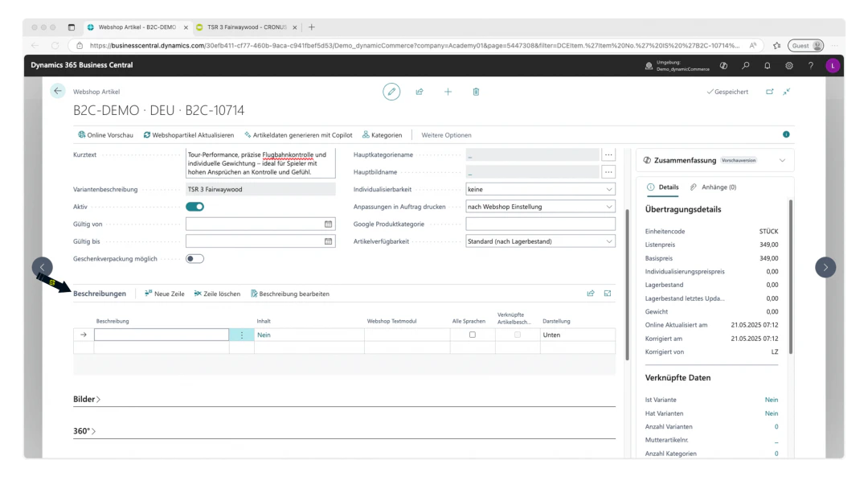Open the Business Central search magnifier
Screen dimensions: 868x489
(746, 65)
